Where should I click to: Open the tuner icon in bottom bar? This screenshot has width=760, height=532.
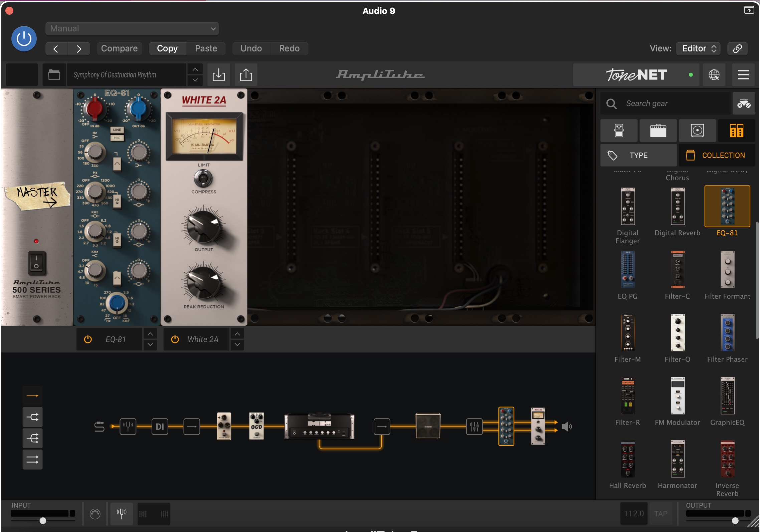122,514
